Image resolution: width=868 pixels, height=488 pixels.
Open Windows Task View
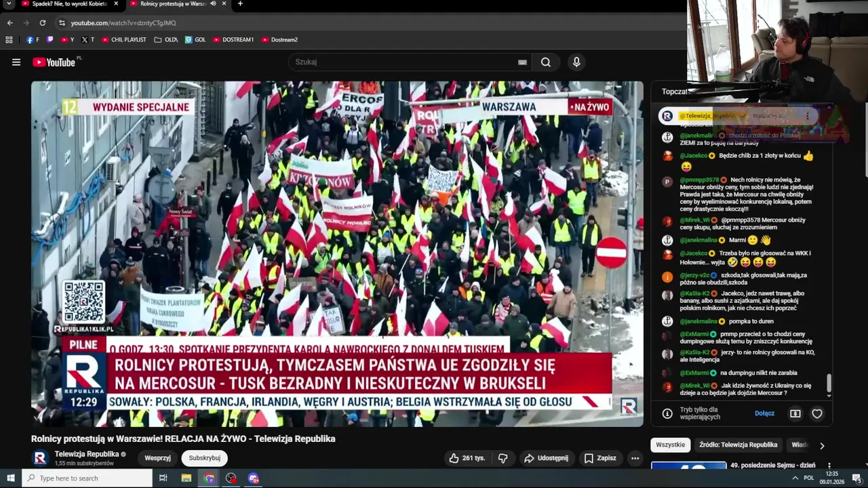pos(163,478)
